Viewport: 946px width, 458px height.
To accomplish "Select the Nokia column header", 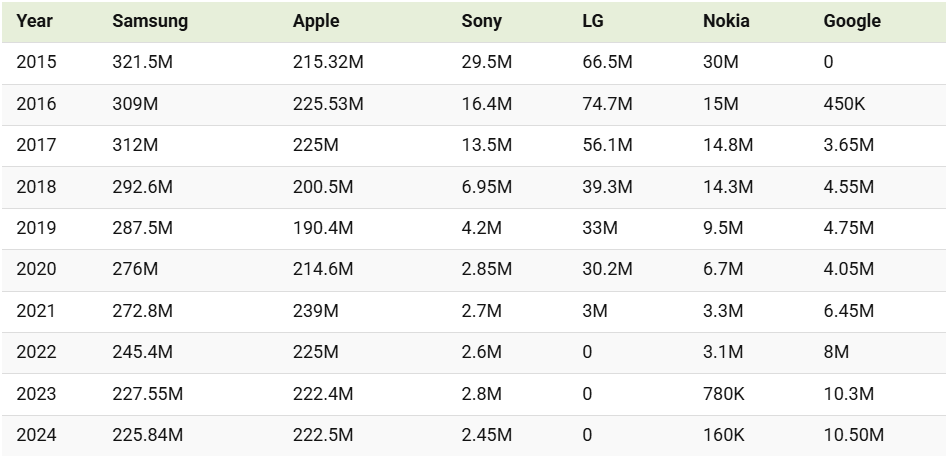I will coord(726,21).
